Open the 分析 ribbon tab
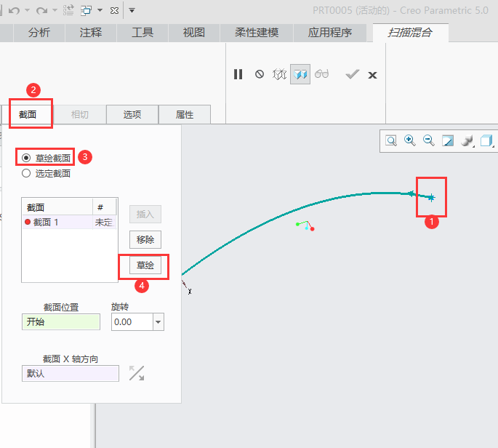This screenshot has width=498, height=448. [x=39, y=33]
